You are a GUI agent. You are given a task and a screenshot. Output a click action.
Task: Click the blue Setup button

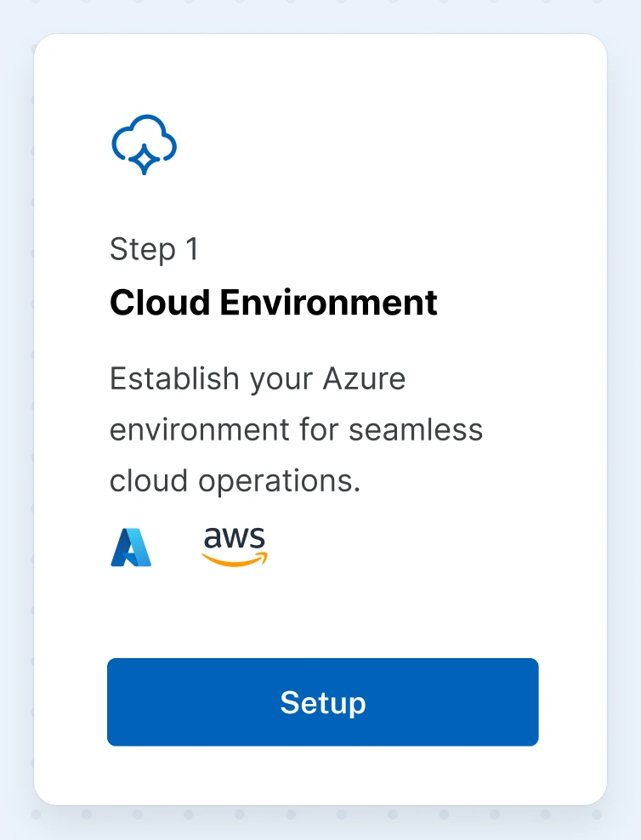(322, 701)
